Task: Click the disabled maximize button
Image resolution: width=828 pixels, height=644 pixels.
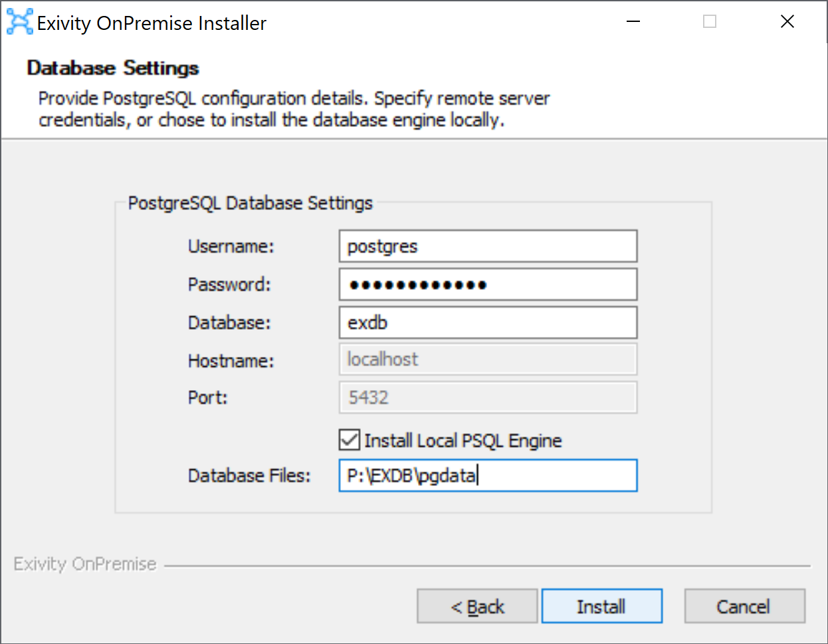Action: point(710,22)
